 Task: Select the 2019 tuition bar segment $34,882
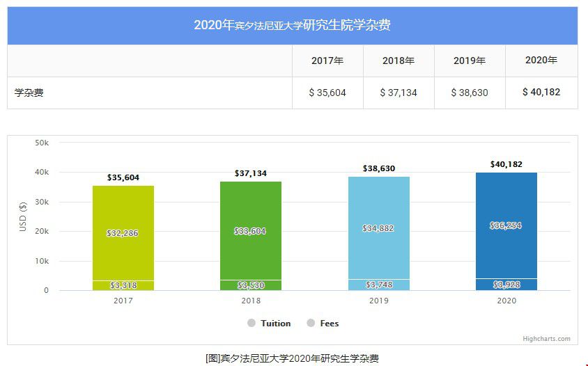(379, 228)
